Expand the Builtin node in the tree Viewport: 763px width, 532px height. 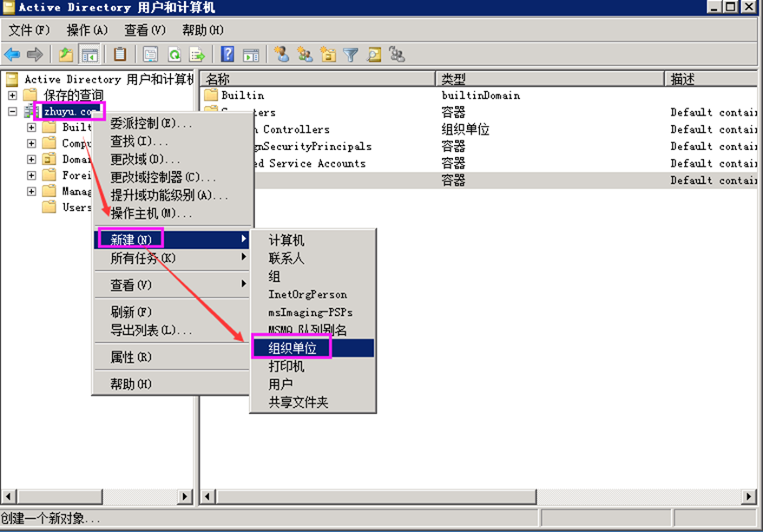point(31,128)
